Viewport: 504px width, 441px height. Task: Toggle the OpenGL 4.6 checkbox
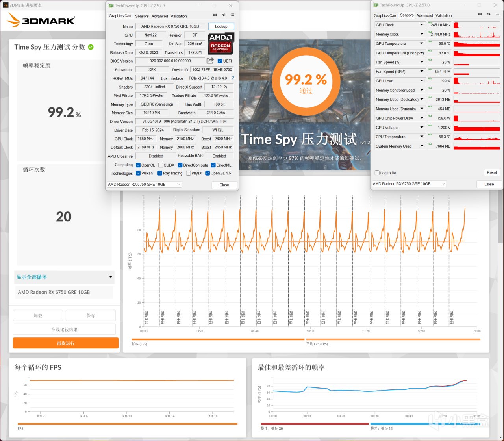(x=208, y=173)
